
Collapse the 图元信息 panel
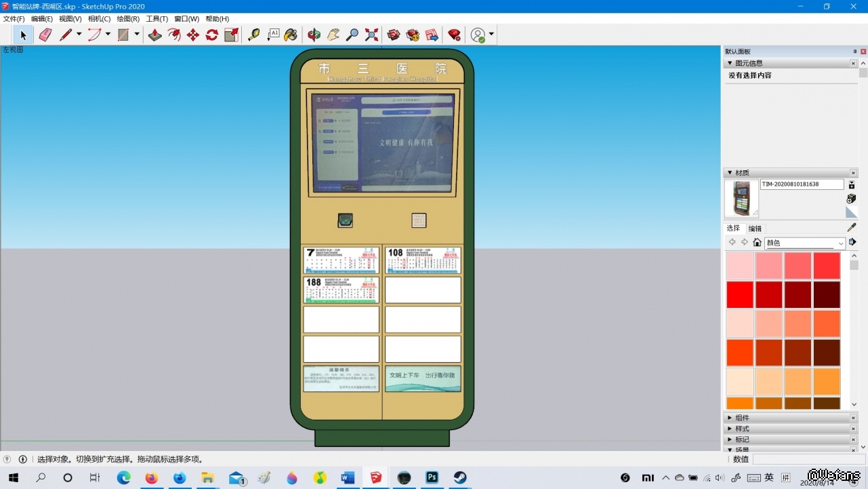729,63
